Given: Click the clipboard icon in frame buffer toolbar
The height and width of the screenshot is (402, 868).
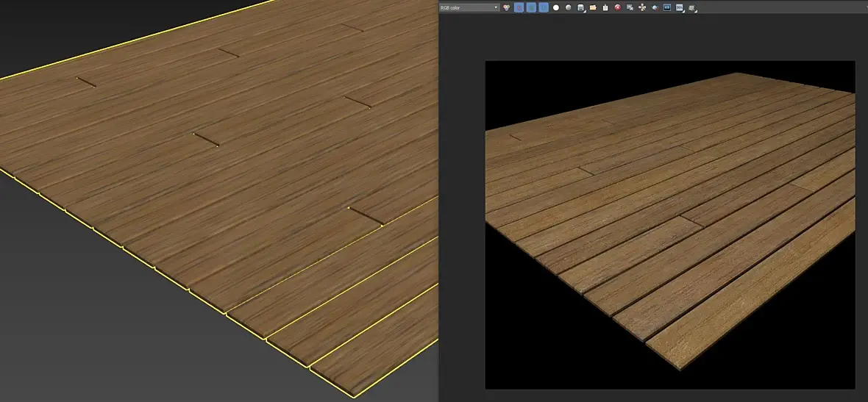Looking at the screenshot, I should 605,7.
